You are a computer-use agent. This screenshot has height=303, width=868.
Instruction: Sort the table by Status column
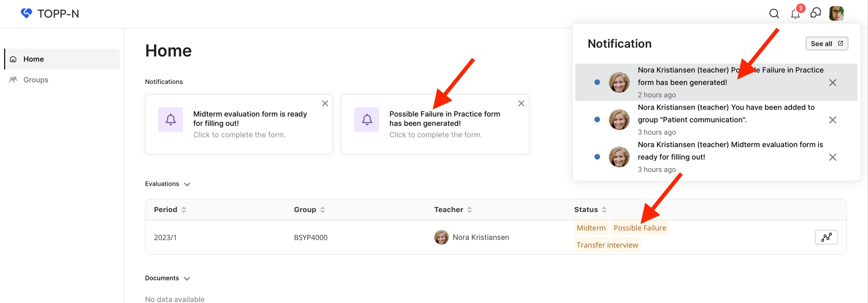(x=604, y=210)
